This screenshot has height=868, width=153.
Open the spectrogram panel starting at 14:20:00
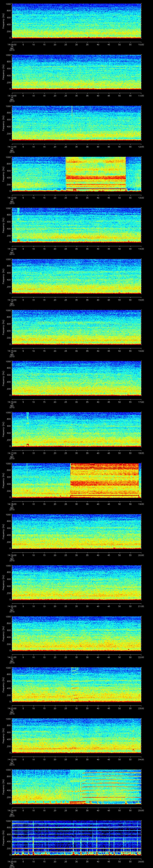pyautogui.click(x=76, y=582)
